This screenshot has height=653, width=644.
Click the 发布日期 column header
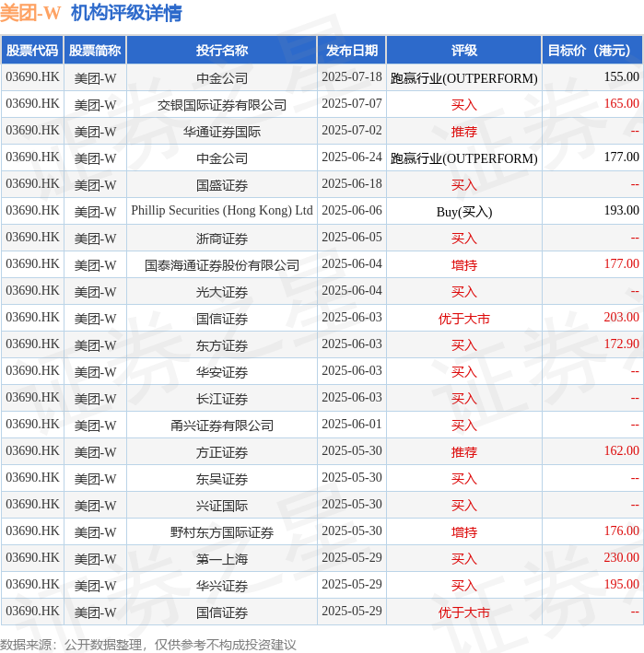(352, 51)
